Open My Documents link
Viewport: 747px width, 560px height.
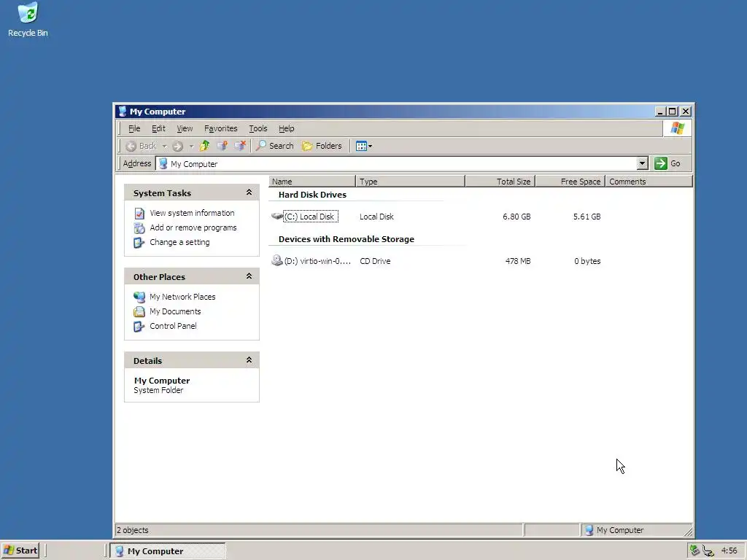tap(175, 311)
